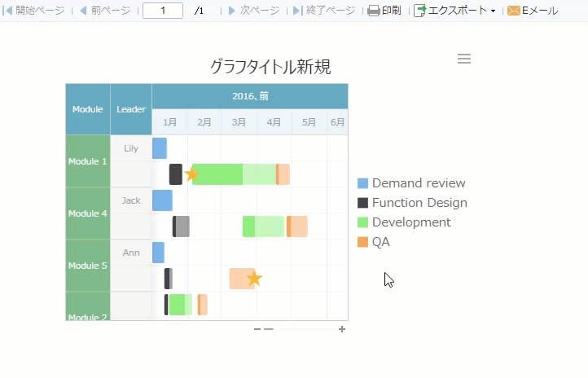The image size is (588, 378).
Task: Open the chart hamburger menu
Action: click(464, 59)
